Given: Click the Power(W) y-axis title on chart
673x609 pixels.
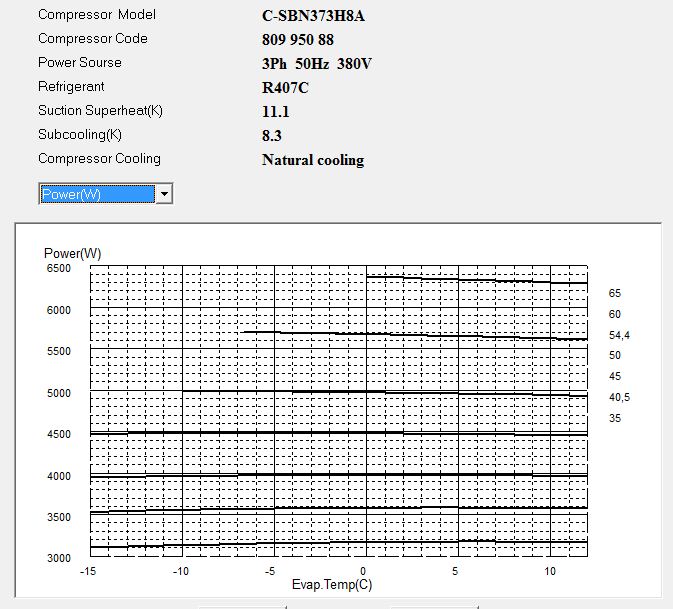Looking at the screenshot, I should [x=72, y=253].
